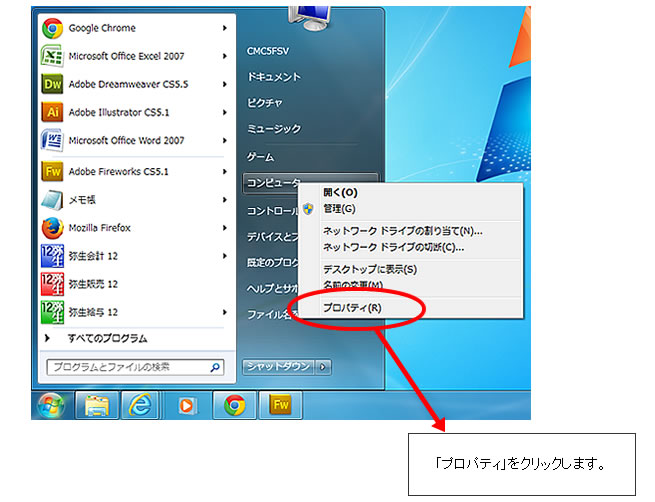Switch to Fireworks on the taskbar
This screenshot has height=502, width=655.
click(280, 405)
